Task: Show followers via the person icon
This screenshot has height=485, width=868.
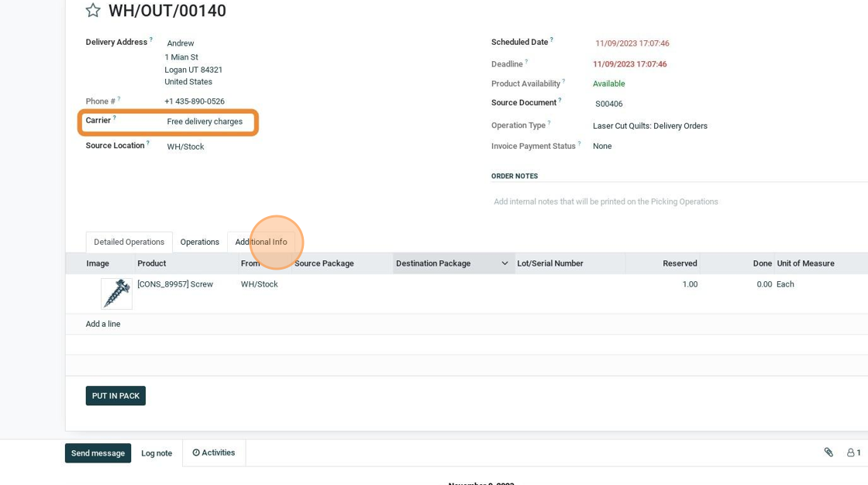Action: [853, 452]
